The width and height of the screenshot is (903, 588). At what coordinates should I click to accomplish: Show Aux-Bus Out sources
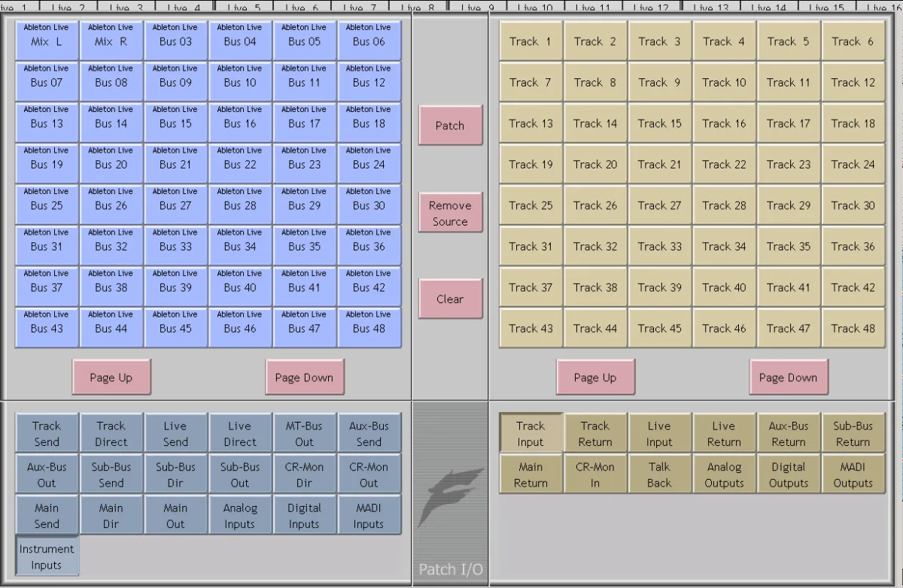pos(47,474)
